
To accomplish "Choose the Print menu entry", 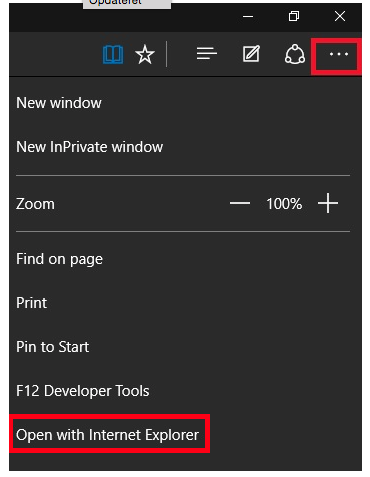I will [x=31, y=303].
